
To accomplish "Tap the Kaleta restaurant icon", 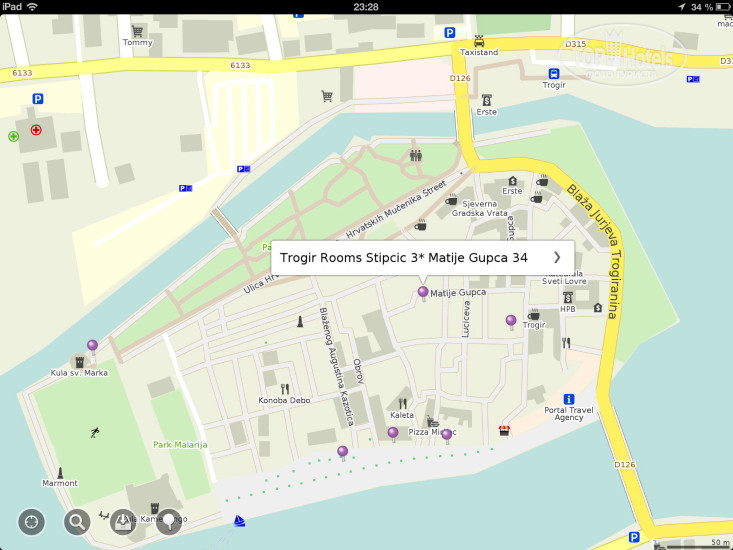I will coord(402,404).
